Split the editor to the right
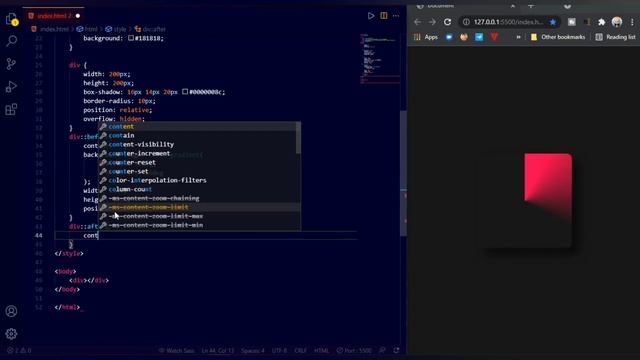The width and height of the screenshot is (640, 360). pos(384,16)
